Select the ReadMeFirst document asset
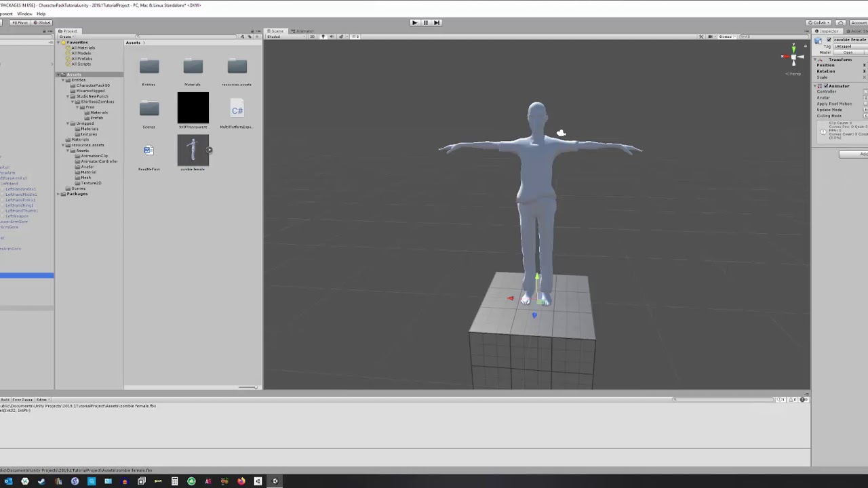The height and width of the screenshot is (488, 868). coord(149,150)
